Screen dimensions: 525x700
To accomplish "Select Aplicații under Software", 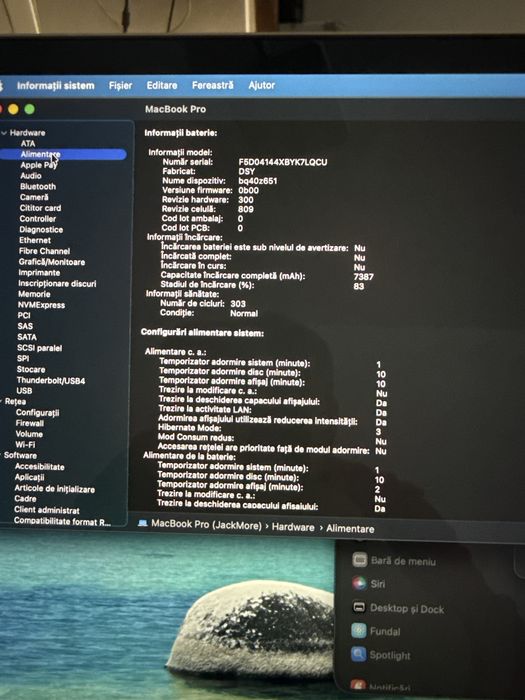I will [x=29, y=477].
